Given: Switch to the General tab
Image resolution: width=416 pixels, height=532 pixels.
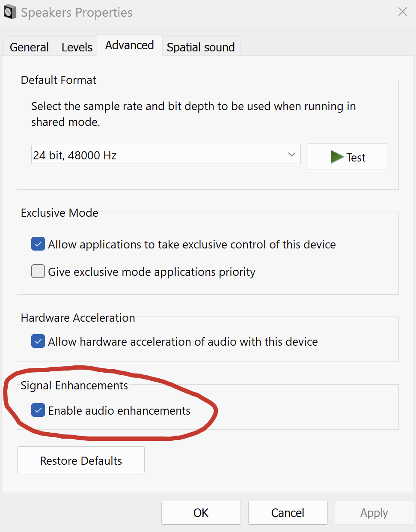Looking at the screenshot, I should [x=29, y=47].
